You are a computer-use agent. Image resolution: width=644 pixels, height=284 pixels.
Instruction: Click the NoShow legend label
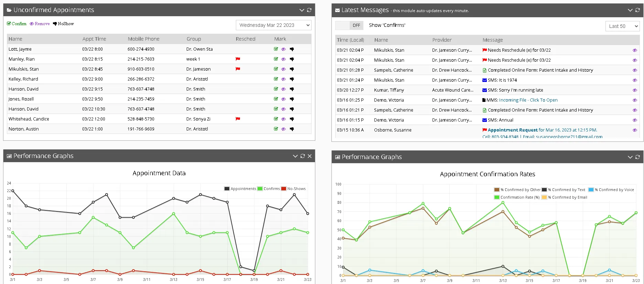[x=63, y=24]
